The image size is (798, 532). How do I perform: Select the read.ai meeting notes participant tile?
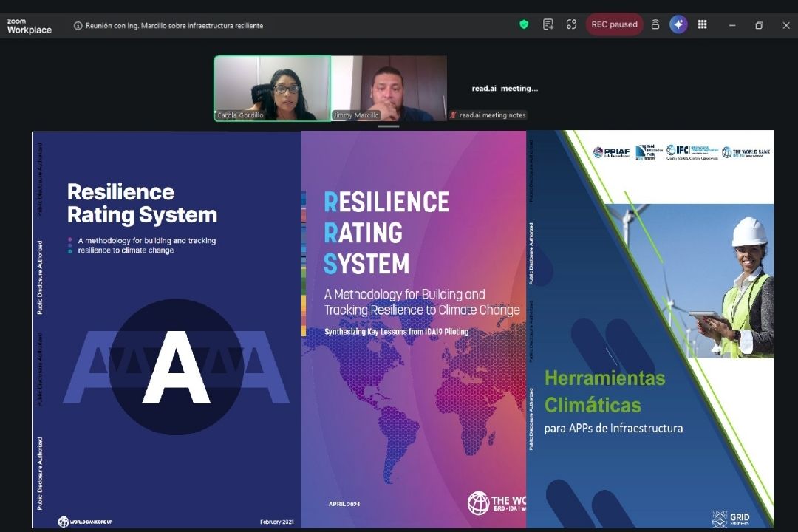505,89
